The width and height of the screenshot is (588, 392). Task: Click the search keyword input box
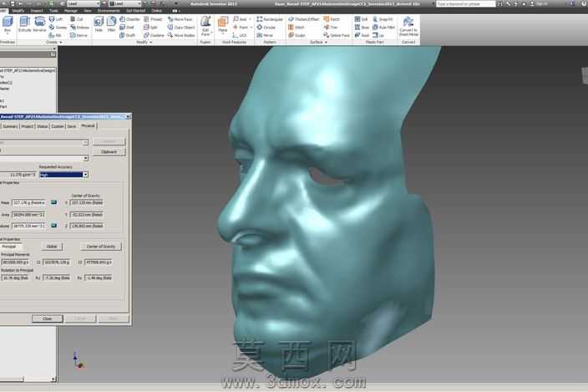point(465,3)
